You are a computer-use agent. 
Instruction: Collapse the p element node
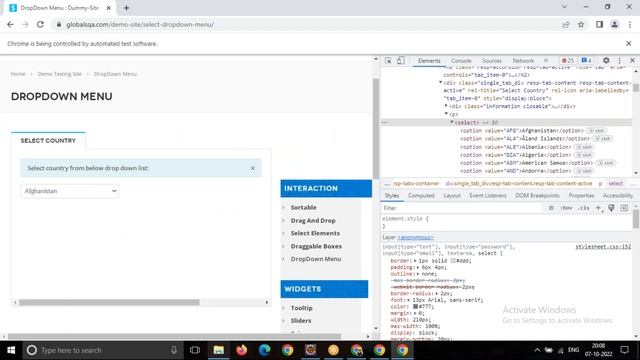pos(446,114)
